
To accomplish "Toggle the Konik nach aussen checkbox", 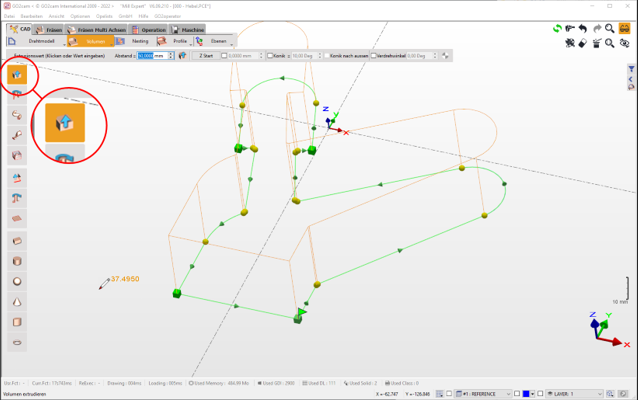I will point(328,56).
